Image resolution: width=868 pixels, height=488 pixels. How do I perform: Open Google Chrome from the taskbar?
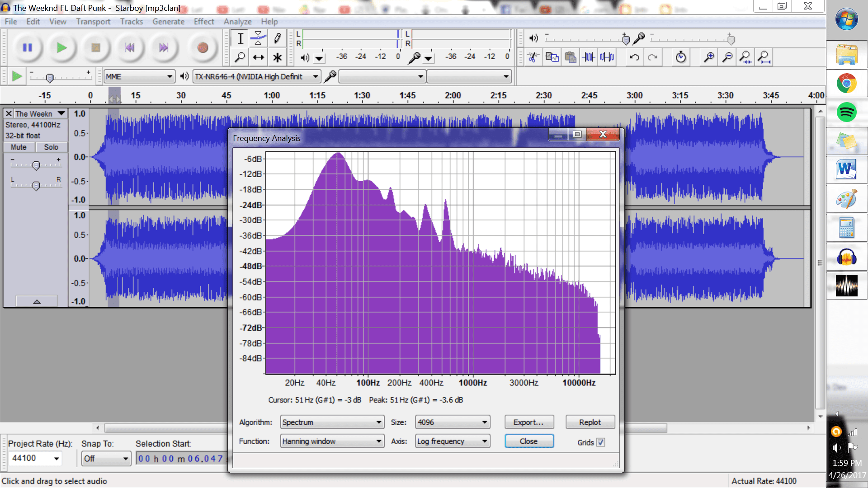[x=846, y=83]
